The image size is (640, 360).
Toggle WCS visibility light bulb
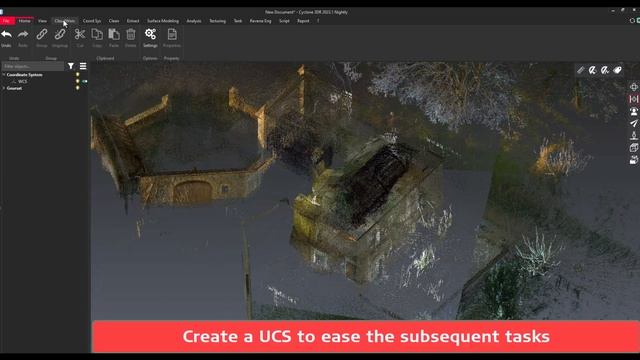coord(78,82)
